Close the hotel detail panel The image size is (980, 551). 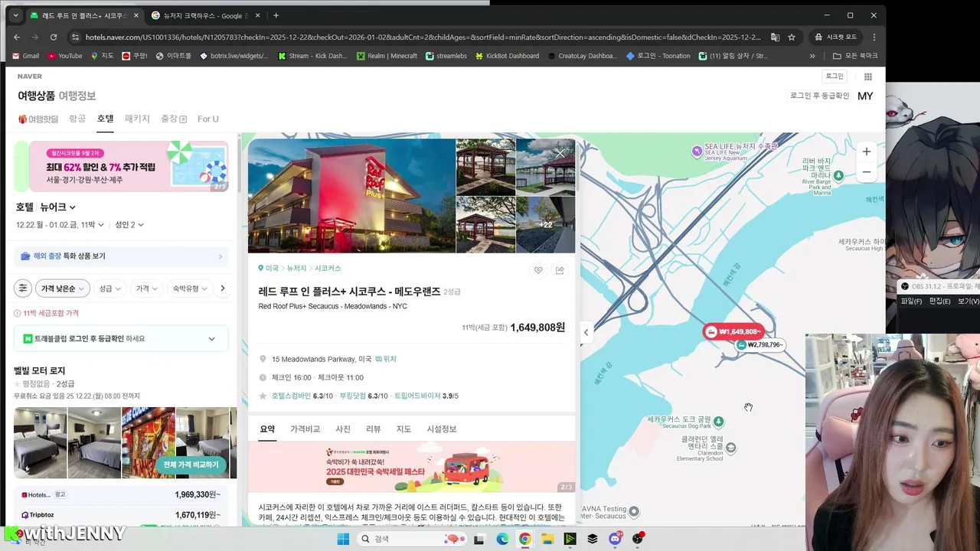coord(560,153)
